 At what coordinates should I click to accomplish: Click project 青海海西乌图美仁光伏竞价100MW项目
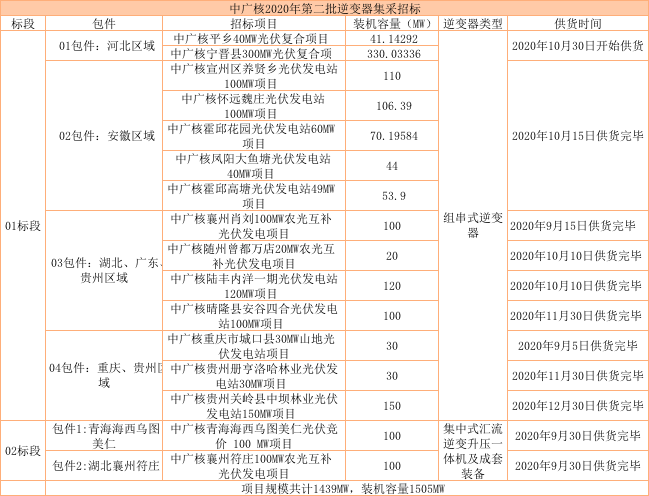(x=254, y=436)
